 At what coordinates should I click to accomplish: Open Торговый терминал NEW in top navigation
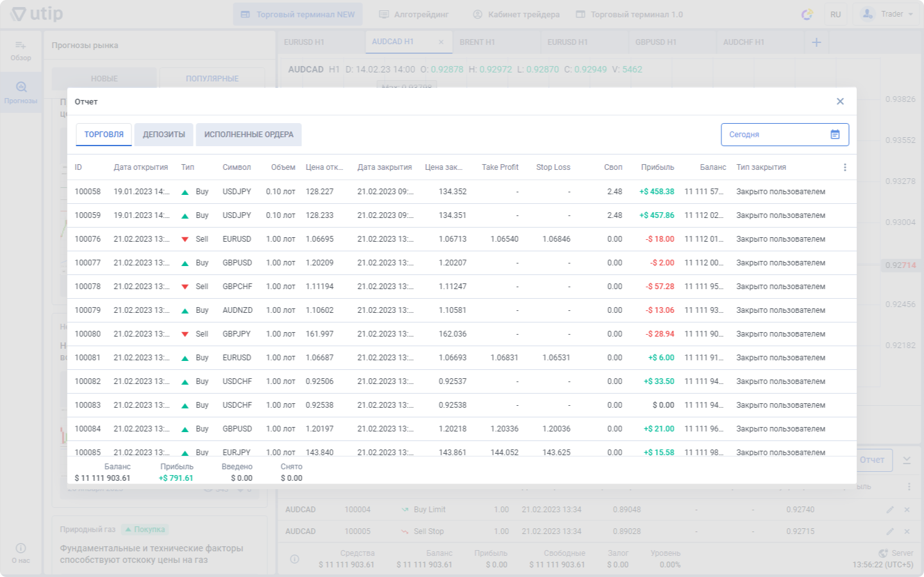[298, 14]
